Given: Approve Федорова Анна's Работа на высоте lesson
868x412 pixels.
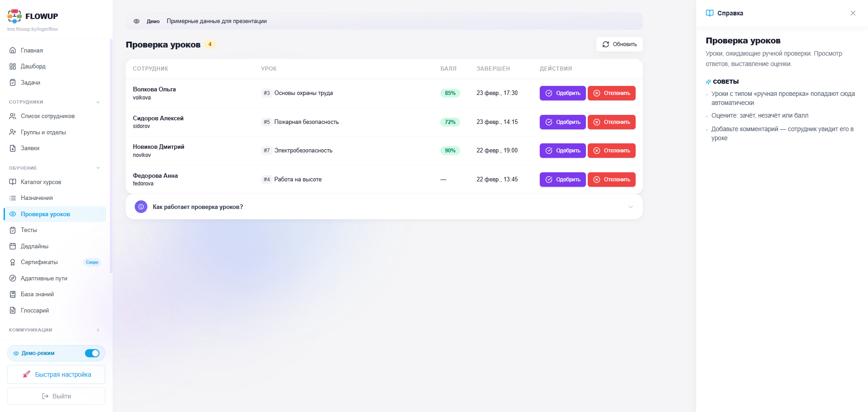Looking at the screenshot, I should (x=562, y=180).
